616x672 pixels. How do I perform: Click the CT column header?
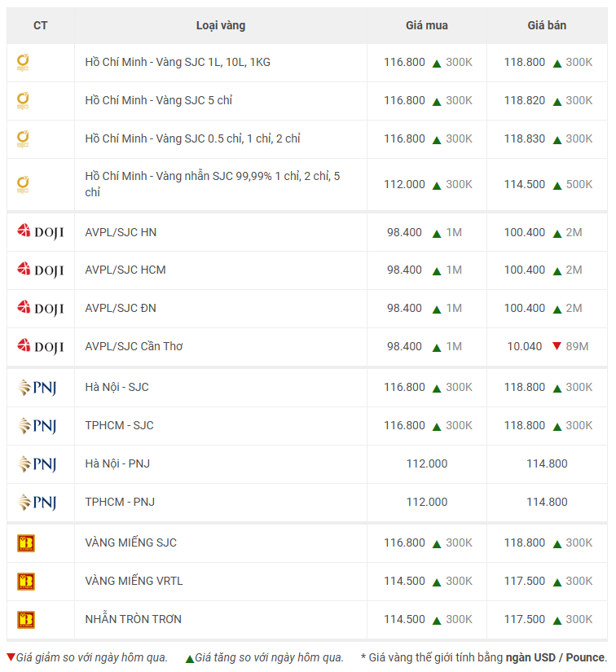(40, 26)
